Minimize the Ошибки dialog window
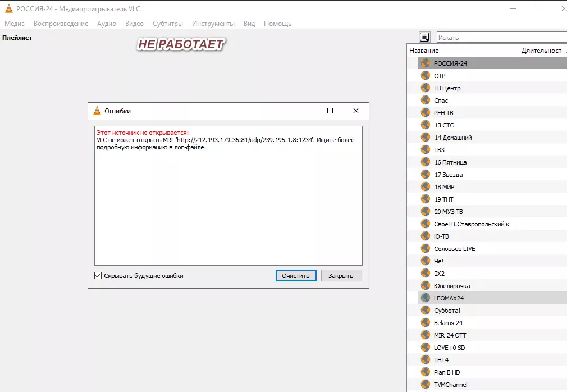 click(305, 111)
